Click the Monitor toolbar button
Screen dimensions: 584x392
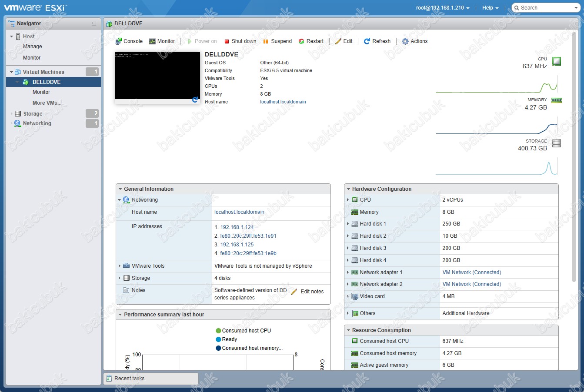click(162, 41)
